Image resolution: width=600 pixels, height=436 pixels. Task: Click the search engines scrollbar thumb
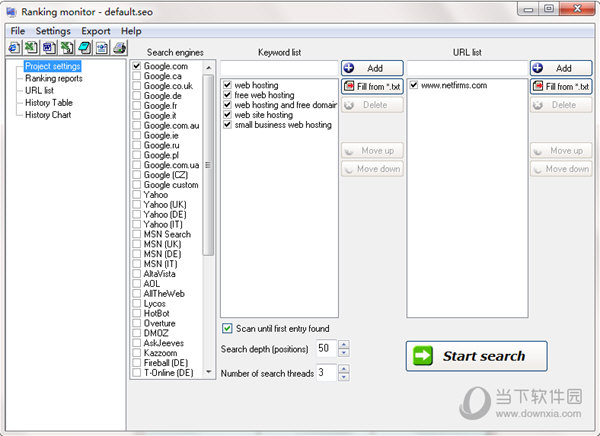point(209,165)
